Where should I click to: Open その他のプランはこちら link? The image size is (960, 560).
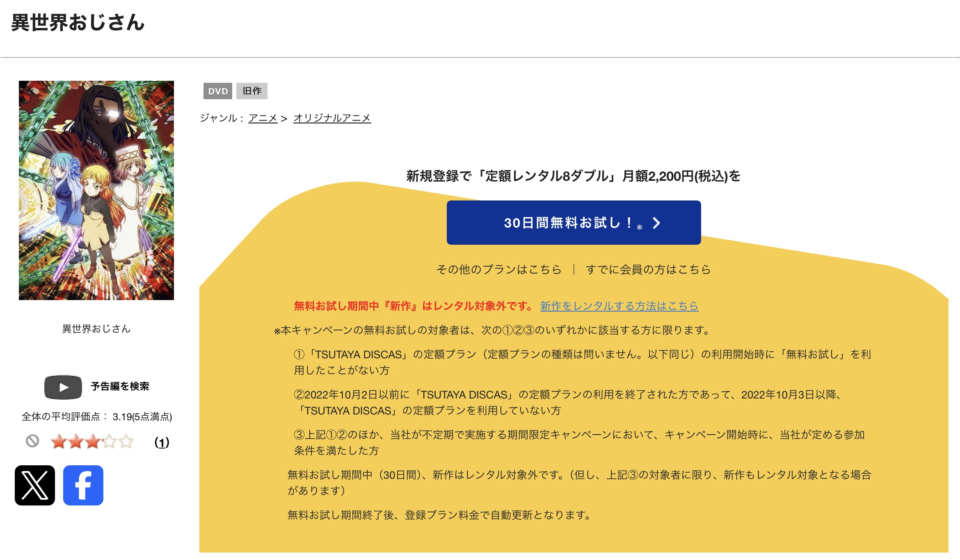pyautogui.click(x=499, y=269)
